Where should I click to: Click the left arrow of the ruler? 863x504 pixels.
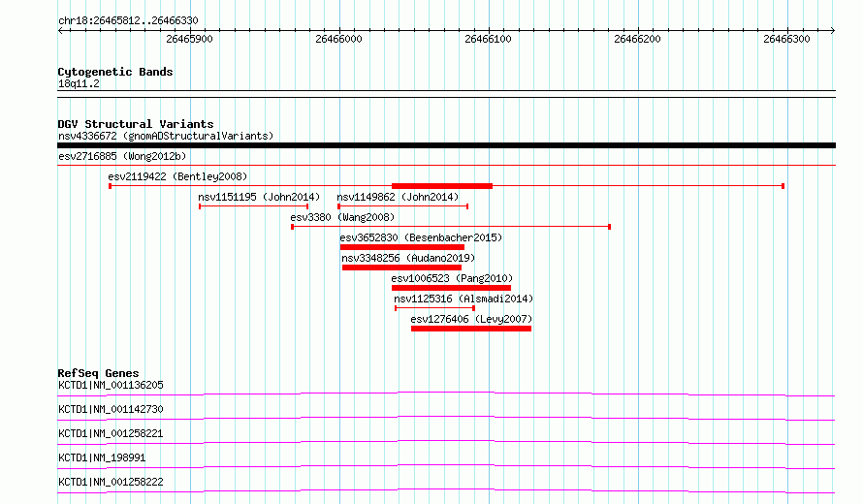[x=60, y=30]
